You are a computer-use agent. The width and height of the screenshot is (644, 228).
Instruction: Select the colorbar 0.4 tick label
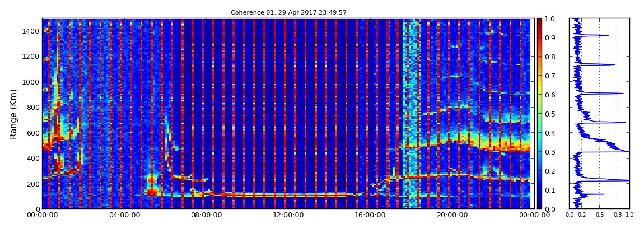[x=550, y=133]
